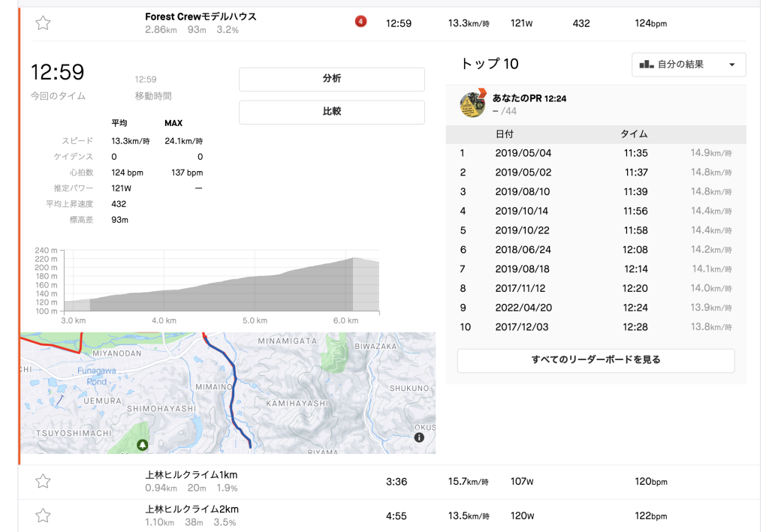
Task: Select leaderboard entry dated 2019/08/10
Action: click(596, 192)
